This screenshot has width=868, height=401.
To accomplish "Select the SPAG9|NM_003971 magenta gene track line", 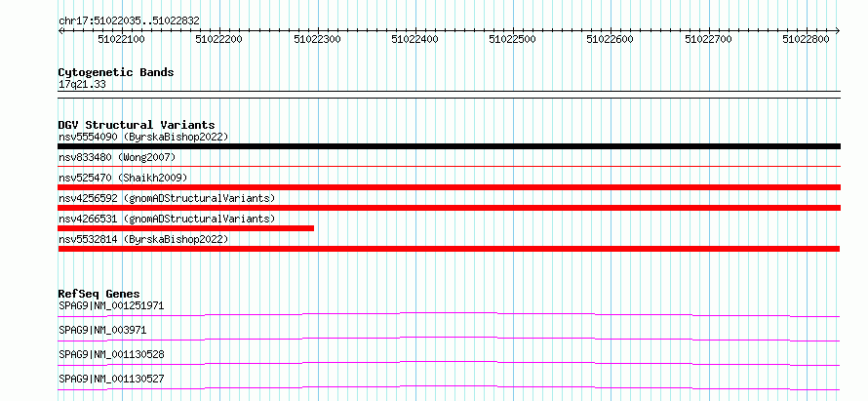I will pyautogui.click(x=449, y=339).
